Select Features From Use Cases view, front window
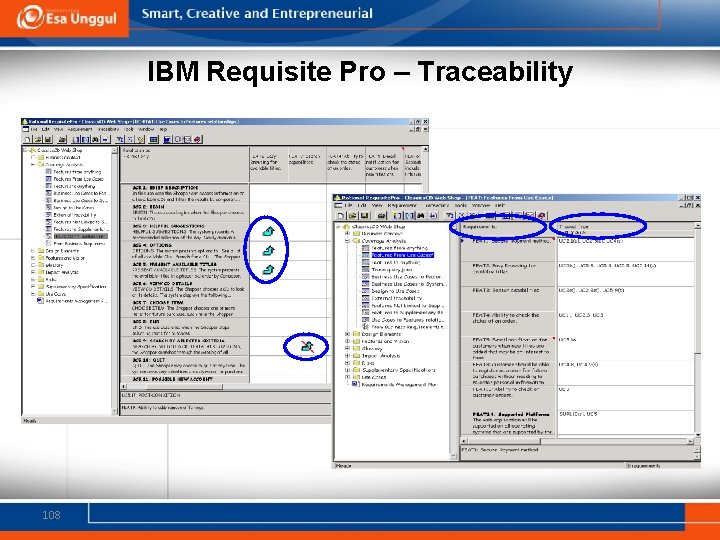The width and height of the screenshot is (720, 540). [402, 255]
